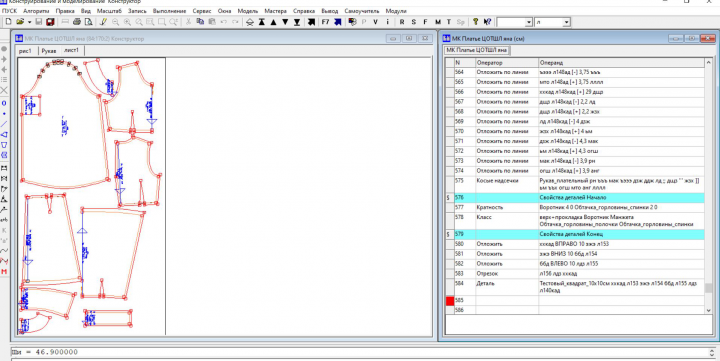The height and width of the screenshot is (361, 720).
Task: Switch to the рис1 tab
Action: click(x=26, y=51)
